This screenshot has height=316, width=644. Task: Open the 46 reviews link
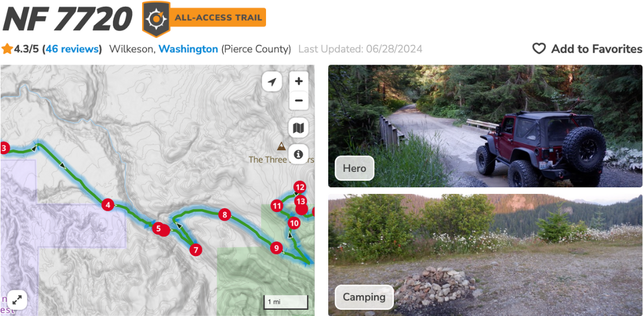pyautogui.click(x=72, y=49)
